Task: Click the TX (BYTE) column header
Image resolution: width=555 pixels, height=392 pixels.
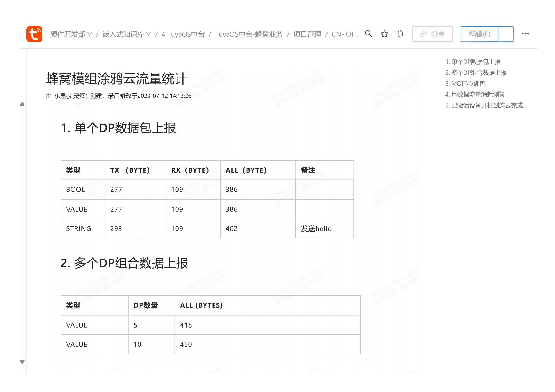Action: tap(135, 170)
